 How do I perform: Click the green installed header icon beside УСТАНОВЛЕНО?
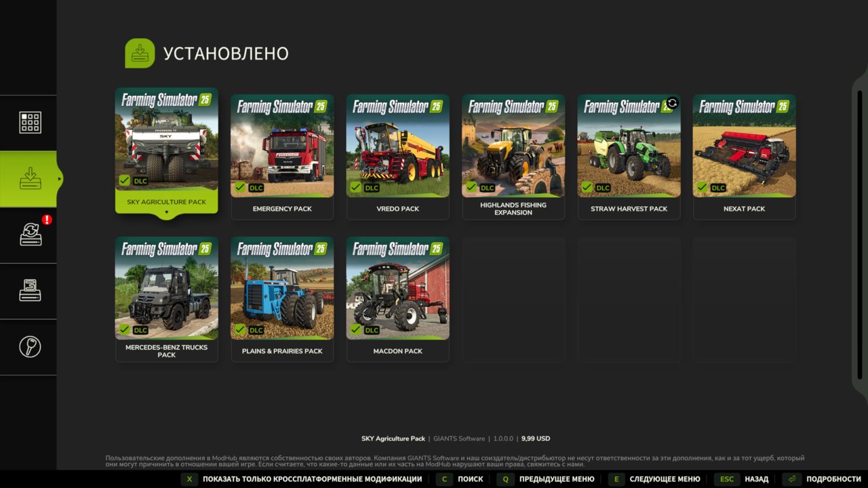140,54
